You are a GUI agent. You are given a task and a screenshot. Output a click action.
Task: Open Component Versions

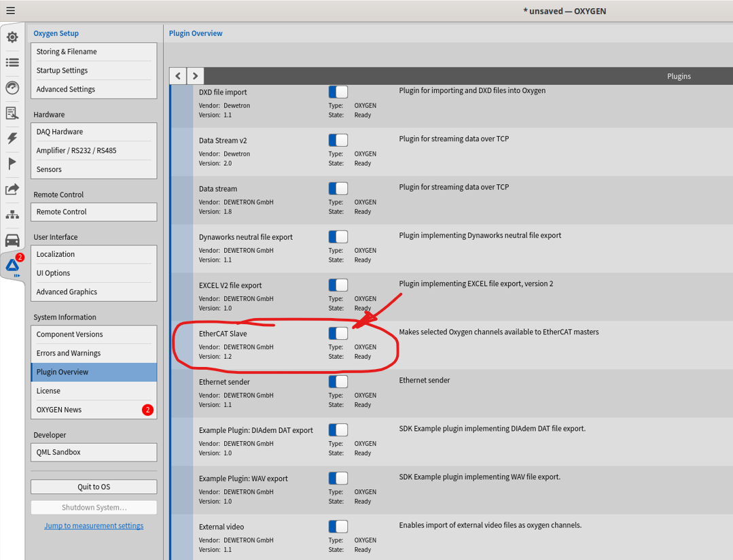coord(94,334)
